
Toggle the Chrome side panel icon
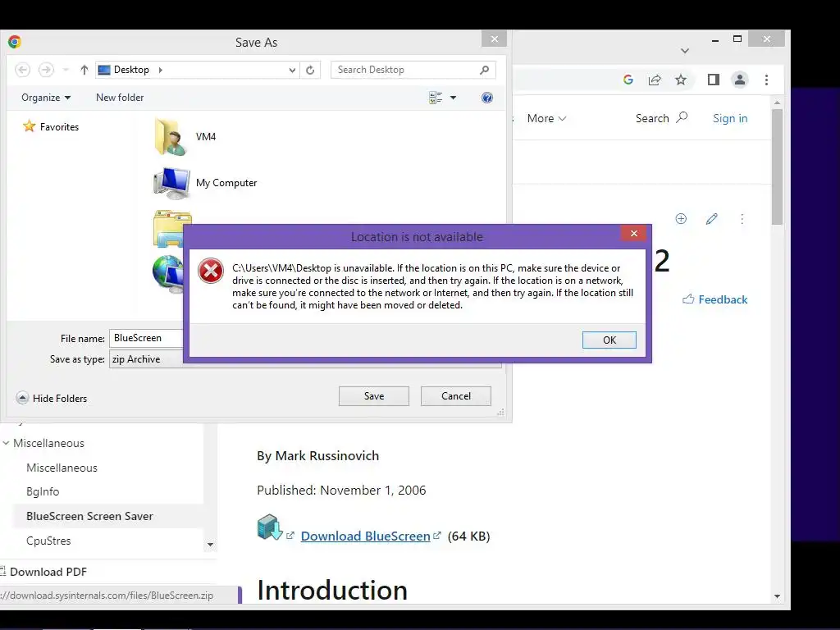click(x=713, y=80)
